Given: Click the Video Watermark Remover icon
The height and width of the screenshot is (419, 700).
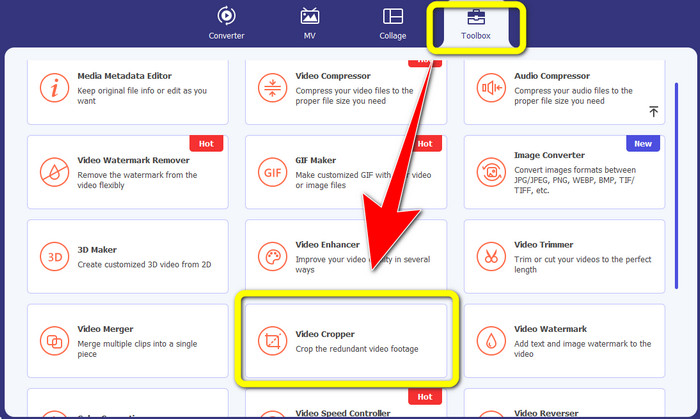Looking at the screenshot, I should coord(54,172).
